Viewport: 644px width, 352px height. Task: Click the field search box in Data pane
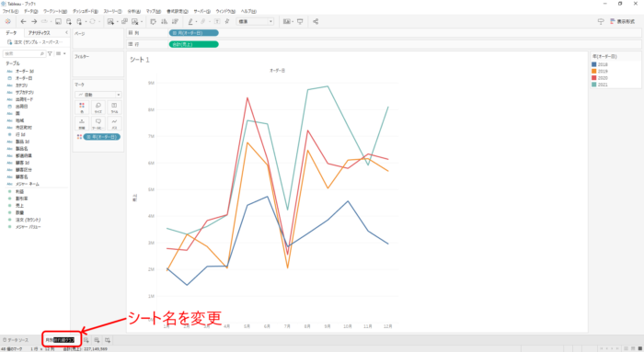[24, 53]
